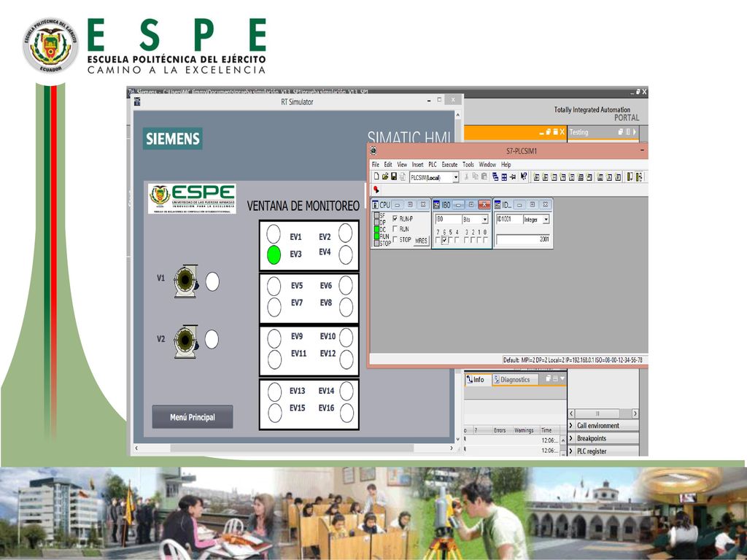747x560 pixels.
Task: Toggle bit 3 checkbox of IB0
Action: tap(466, 240)
